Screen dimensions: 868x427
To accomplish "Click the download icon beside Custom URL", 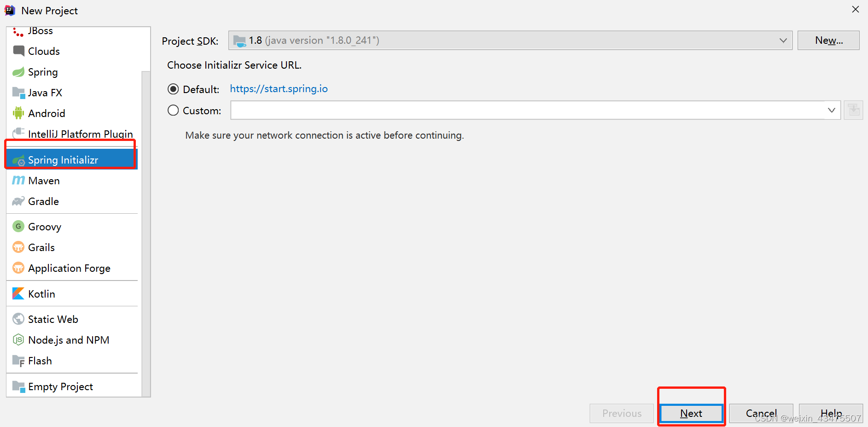I will click(853, 110).
